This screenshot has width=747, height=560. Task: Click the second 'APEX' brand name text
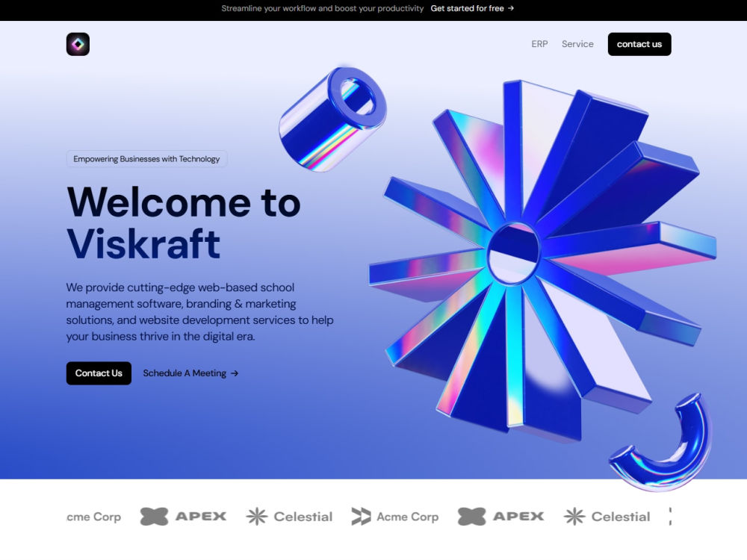coord(518,517)
